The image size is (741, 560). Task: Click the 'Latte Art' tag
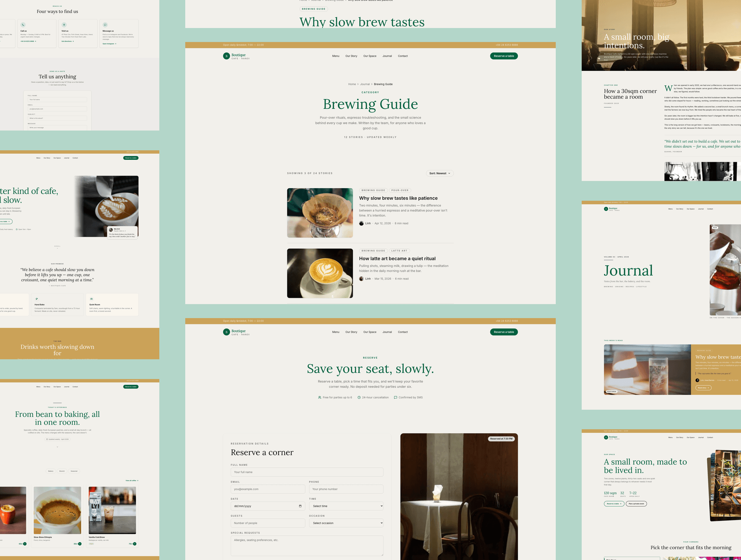[x=399, y=251]
